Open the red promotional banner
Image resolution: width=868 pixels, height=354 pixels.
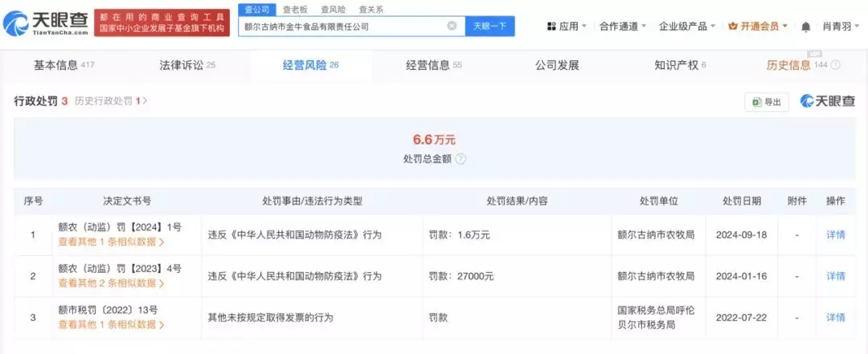[162, 23]
